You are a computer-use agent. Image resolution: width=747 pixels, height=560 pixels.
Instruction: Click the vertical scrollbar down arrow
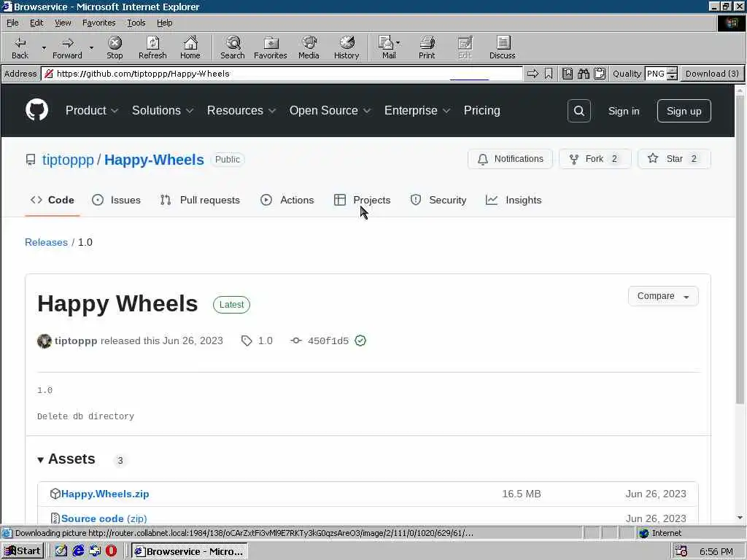pos(740,518)
